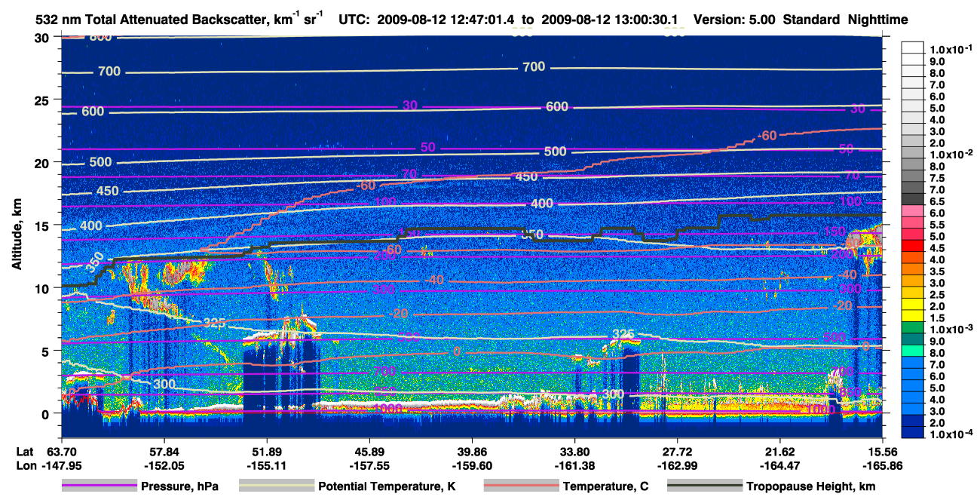
Task: Select longitude value -157.55
Action: 369,465
